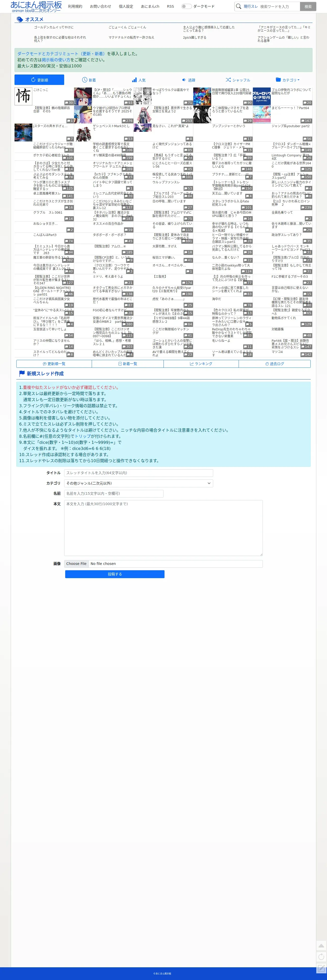This screenshot has width=327, height=980.
Task: Switch to the シャッフル tab
Action: pos(238,80)
